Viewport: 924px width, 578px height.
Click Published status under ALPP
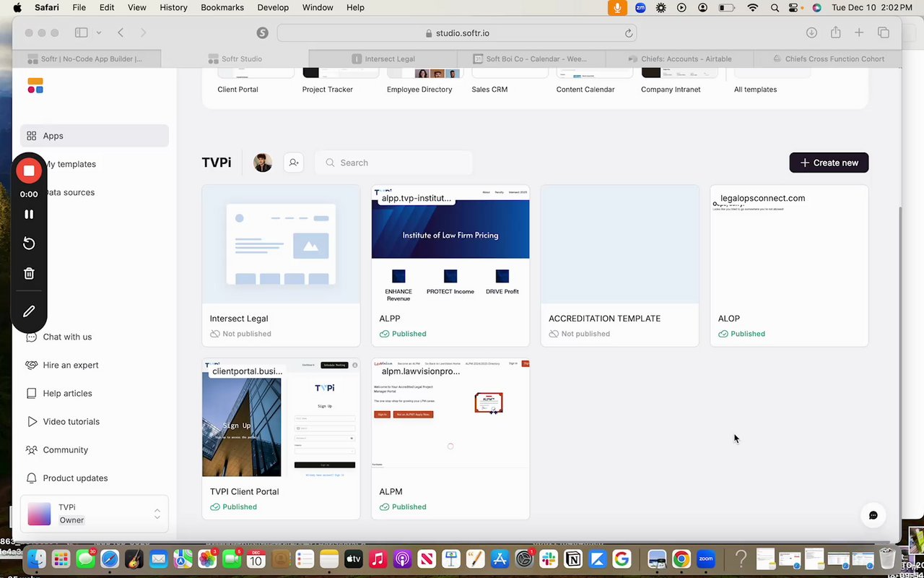pyautogui.click(x=403, y=334)
